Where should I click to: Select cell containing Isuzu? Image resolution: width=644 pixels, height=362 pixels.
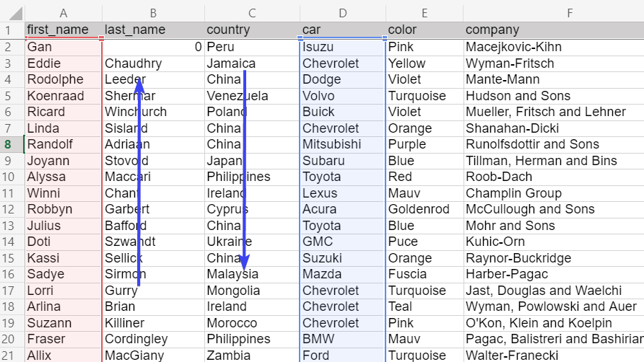[x=343, y=47]
